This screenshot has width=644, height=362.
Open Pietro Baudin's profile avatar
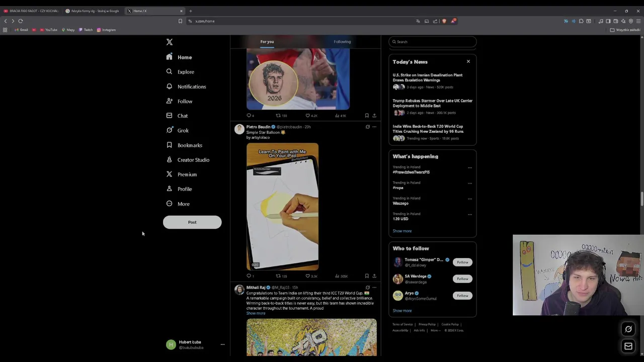(x=239, y=129)
